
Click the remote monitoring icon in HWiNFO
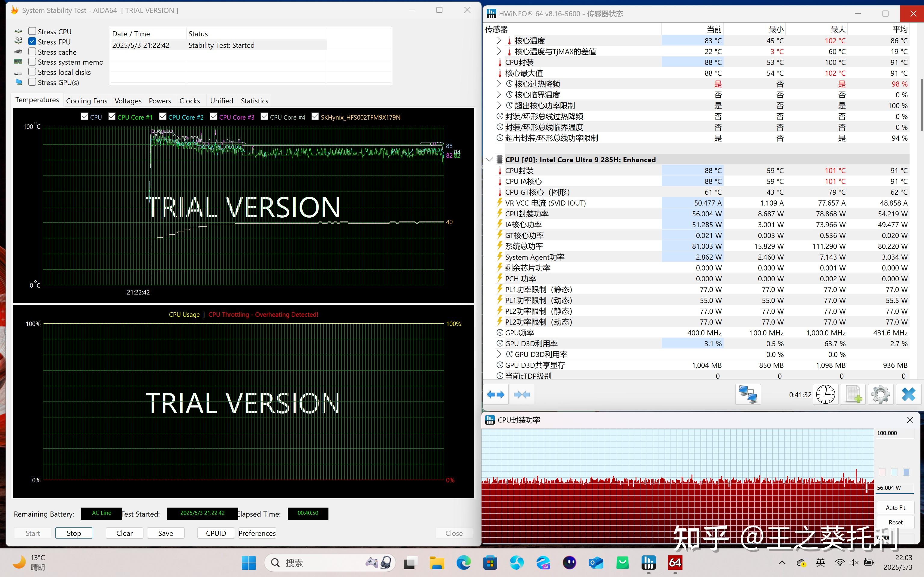(748, 394)
